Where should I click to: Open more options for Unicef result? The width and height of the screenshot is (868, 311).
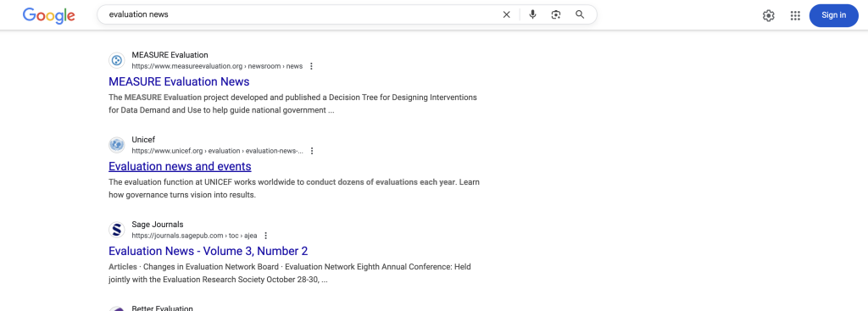tap(312, 151)
